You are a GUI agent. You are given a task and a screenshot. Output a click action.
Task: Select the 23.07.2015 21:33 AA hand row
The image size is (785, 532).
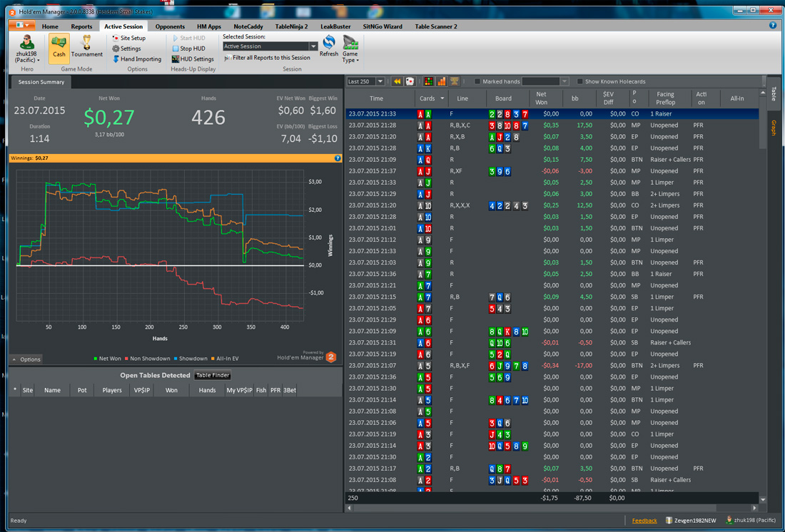552,114
